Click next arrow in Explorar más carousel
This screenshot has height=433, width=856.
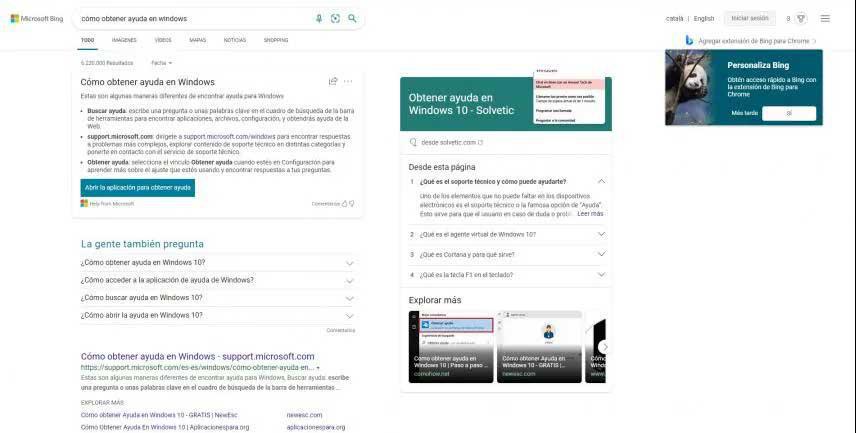[x=604, y=347]
